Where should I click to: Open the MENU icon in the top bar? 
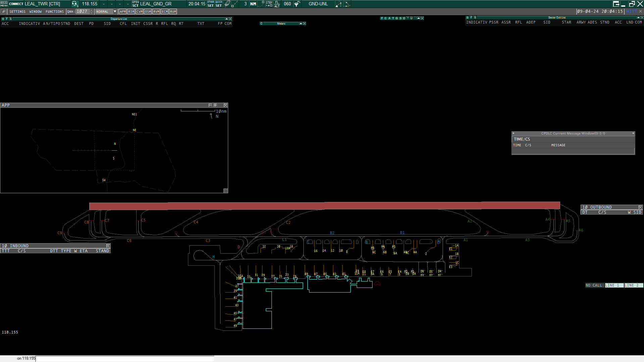click(4, 4)
